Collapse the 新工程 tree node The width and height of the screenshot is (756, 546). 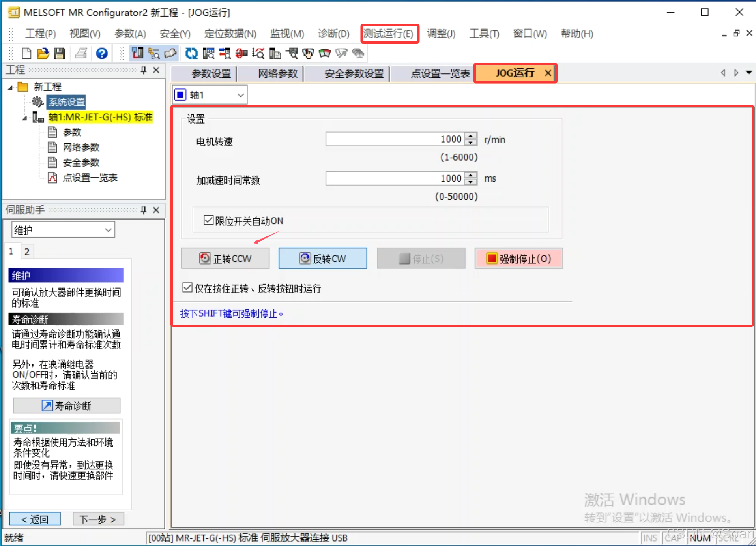pos(11,87)
